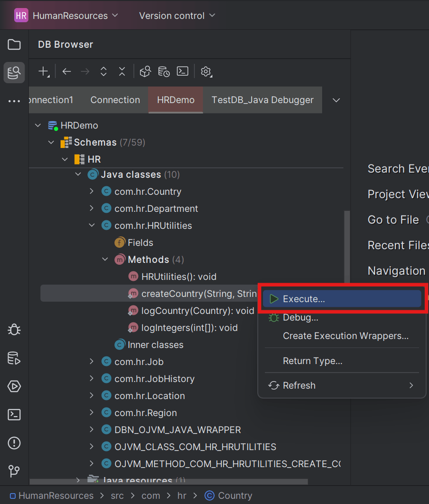Click the Problems exclamation icon
The image size is (429, 504).
[x=14, y=443]
